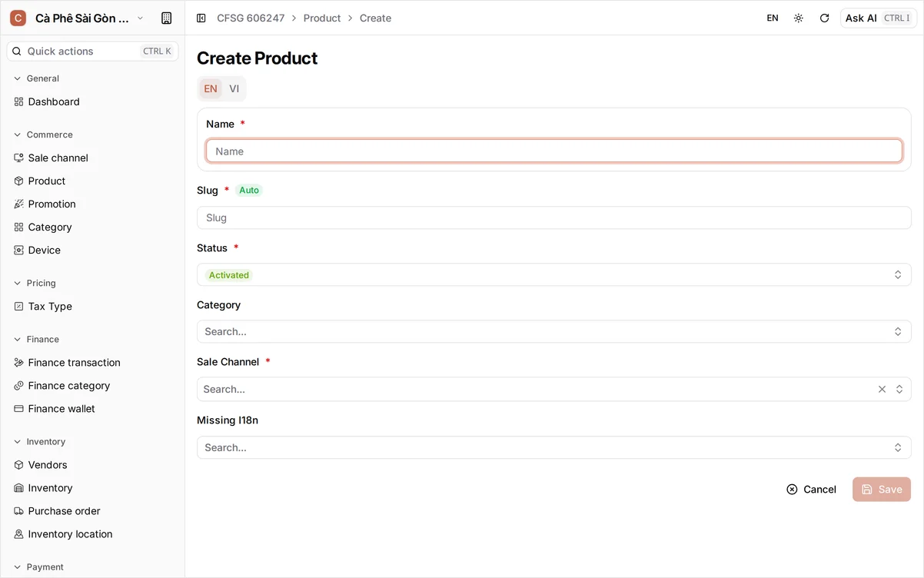Switch theme with the sun icon
This screenshot has height=578, width=924.
pyautogui.click(x=799, y=18)
